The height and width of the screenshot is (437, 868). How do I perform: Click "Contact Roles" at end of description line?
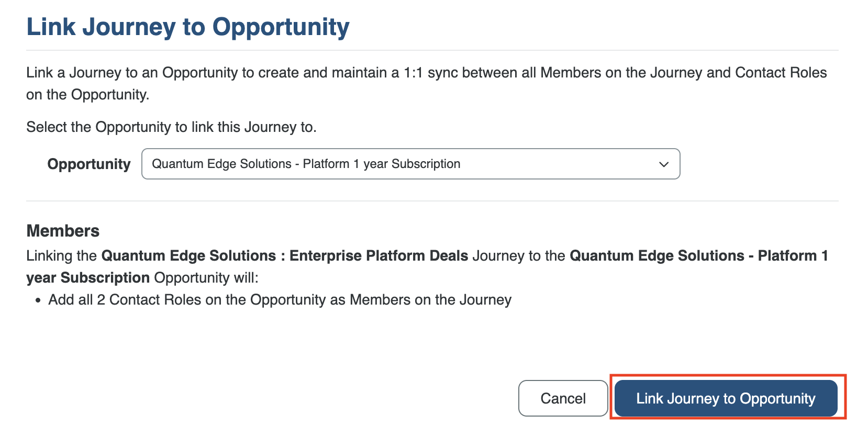(x=781, y=73)
